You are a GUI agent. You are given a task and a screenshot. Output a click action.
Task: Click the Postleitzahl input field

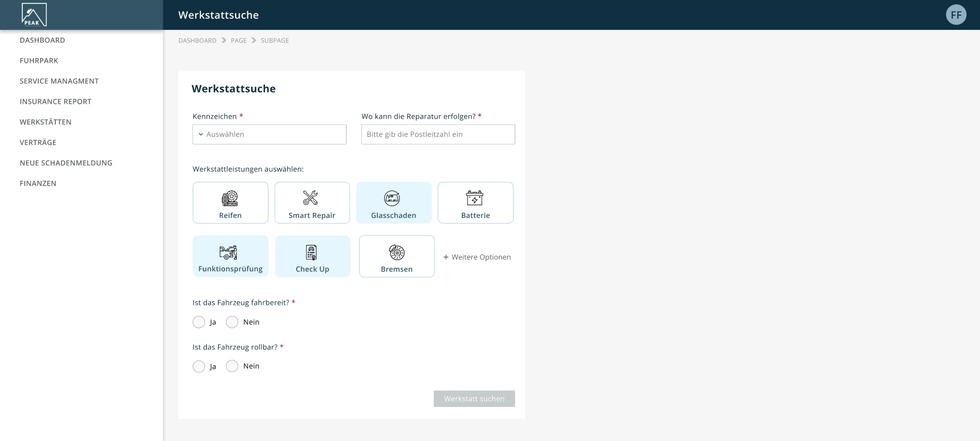(438, 134)
